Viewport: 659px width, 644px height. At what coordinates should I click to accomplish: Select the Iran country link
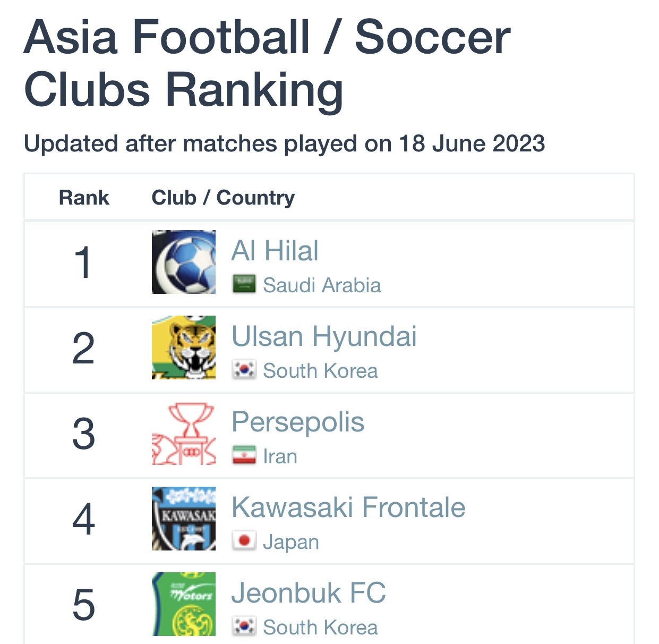280,456
